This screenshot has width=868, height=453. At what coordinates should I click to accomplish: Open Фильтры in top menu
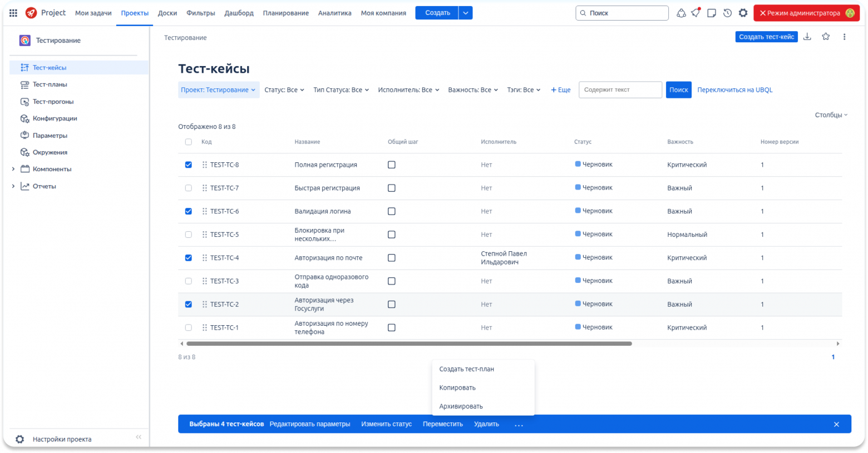pos(201,13)
